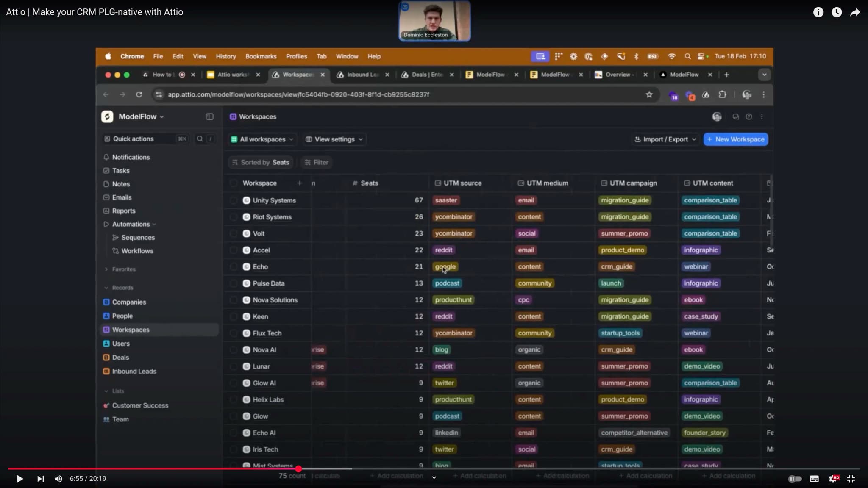Click the video play button
Screen dimensions: 868x488
pyautogui.click(x=19, y=479)
